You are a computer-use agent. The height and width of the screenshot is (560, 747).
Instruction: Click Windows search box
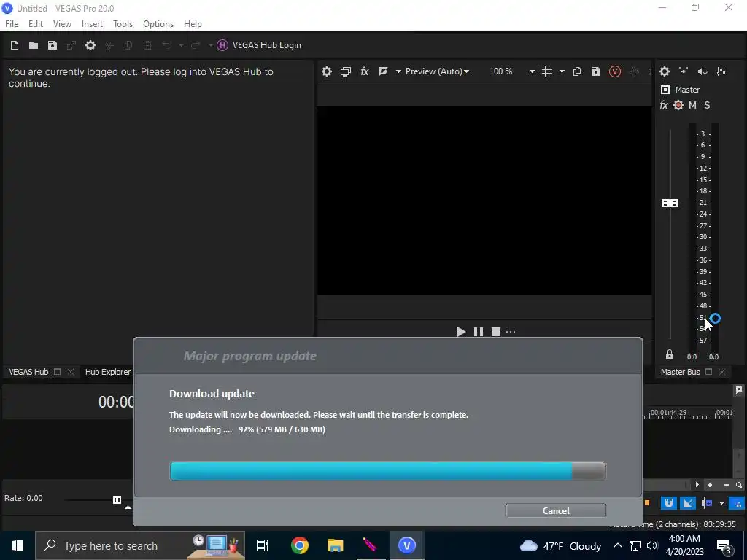point(140,545)
